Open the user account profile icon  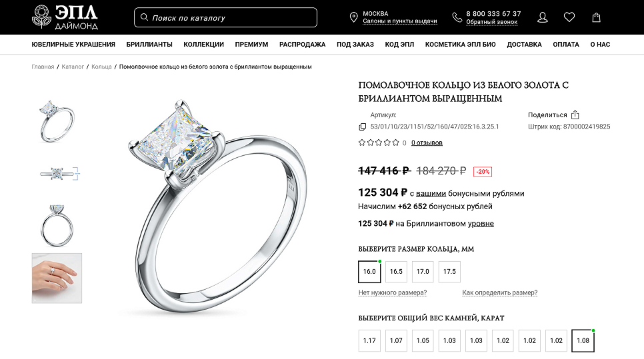(543, 17)
